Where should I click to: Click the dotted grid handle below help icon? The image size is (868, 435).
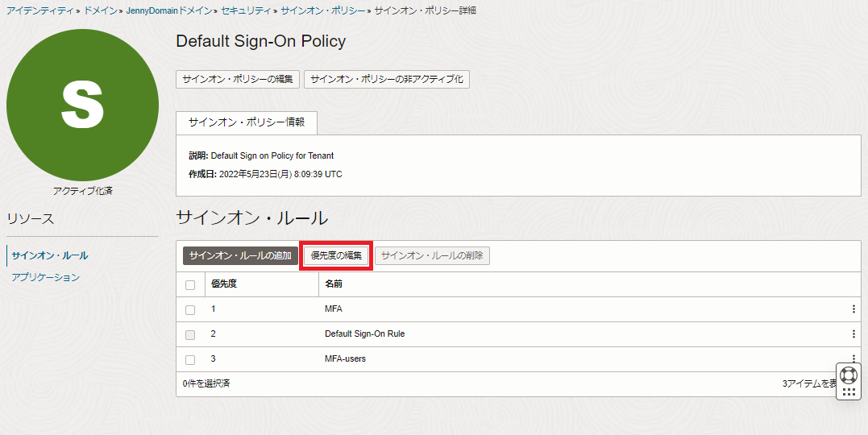848,392
